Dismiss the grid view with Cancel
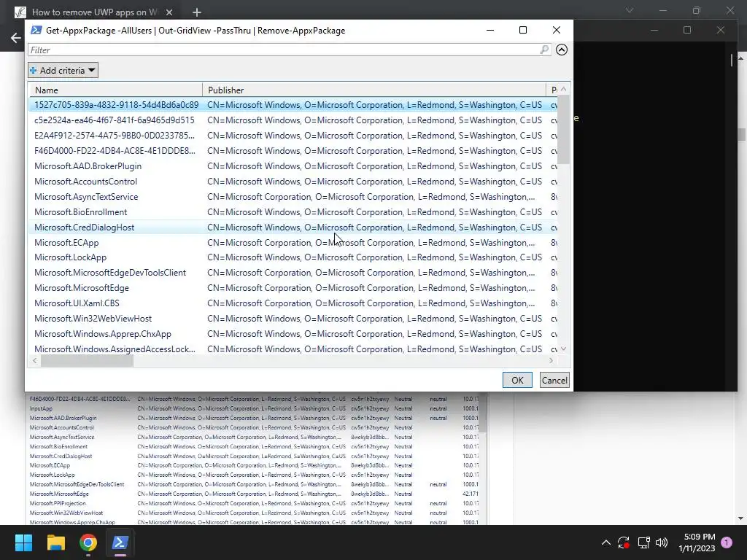This screenshot has height=560, width=747. (554, 380)
